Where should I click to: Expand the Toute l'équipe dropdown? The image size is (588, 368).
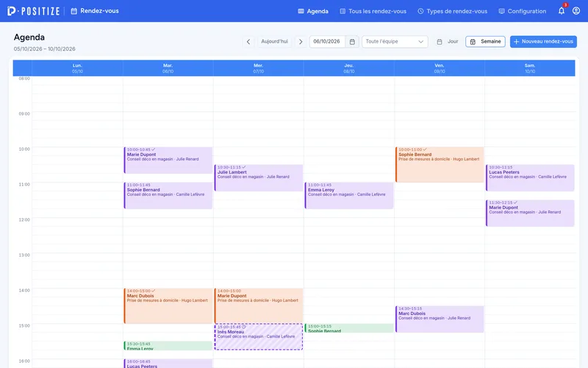395,42
